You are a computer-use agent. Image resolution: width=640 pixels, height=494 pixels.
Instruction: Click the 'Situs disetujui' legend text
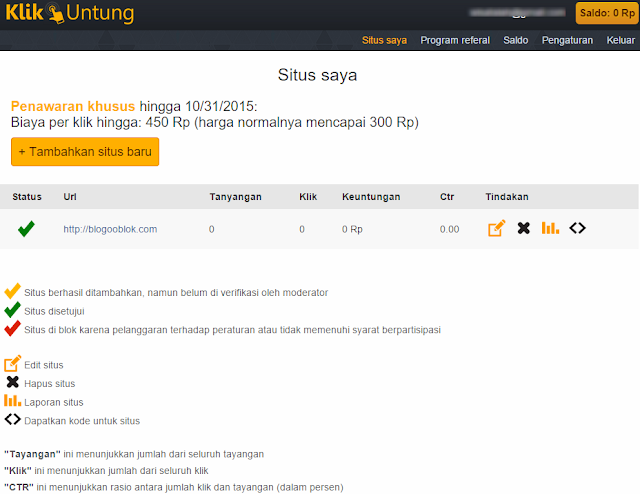click(x=54, y=312)
